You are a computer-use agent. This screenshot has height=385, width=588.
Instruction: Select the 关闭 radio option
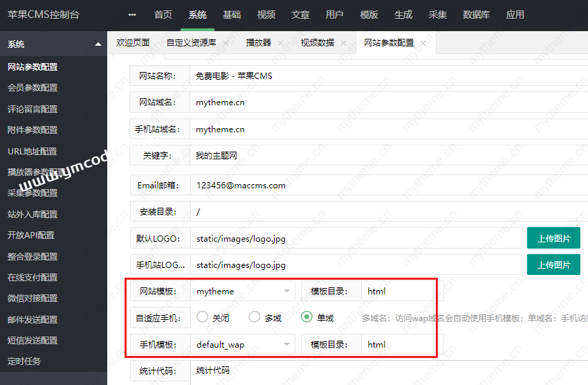203,317
